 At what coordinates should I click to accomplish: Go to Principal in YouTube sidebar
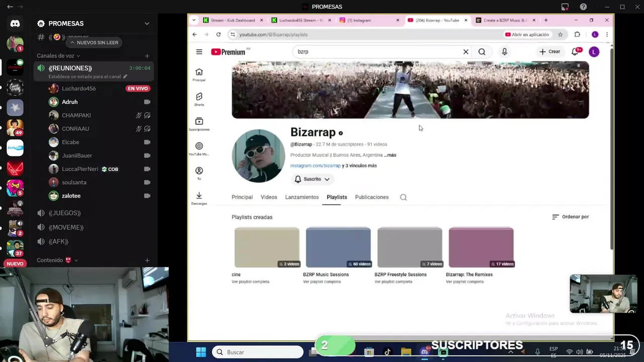click(199, 74)
